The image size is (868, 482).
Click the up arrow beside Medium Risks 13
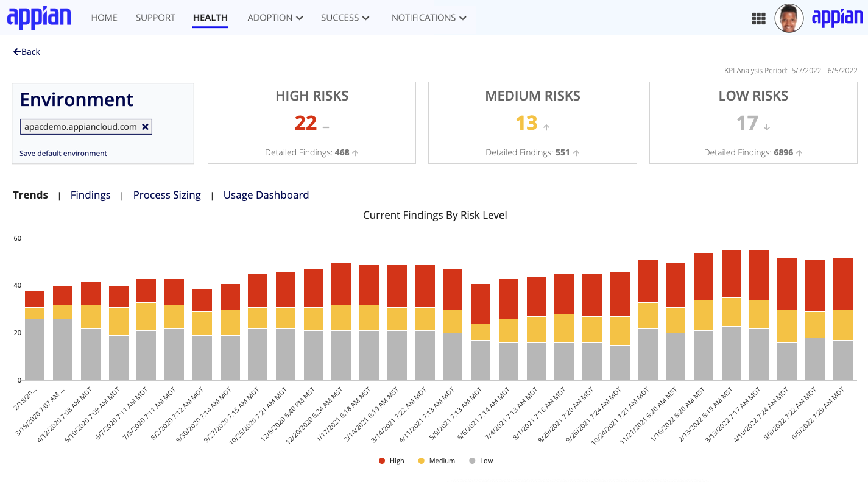point(546,127)
